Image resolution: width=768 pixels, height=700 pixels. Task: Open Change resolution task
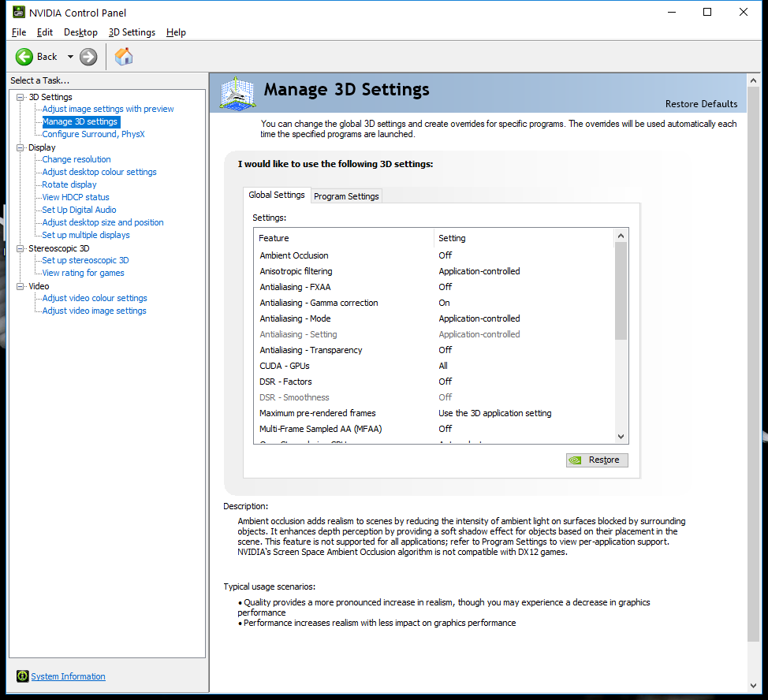[76, 159]
